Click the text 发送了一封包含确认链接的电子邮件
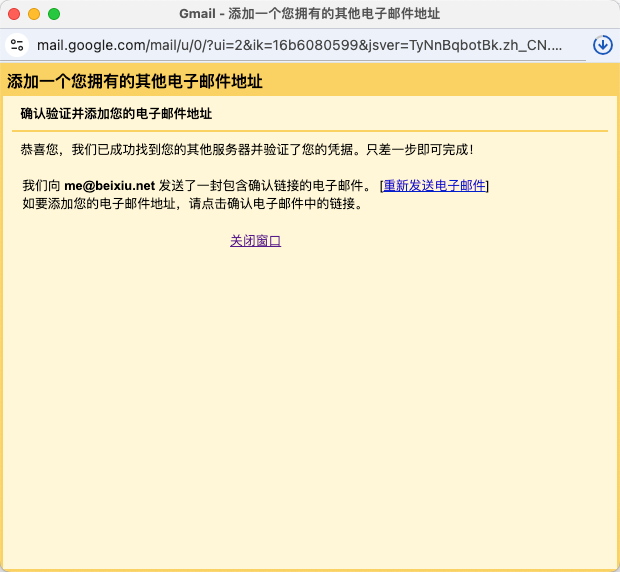The height and width of the screenshot is (572, 620). pos(265,185)
